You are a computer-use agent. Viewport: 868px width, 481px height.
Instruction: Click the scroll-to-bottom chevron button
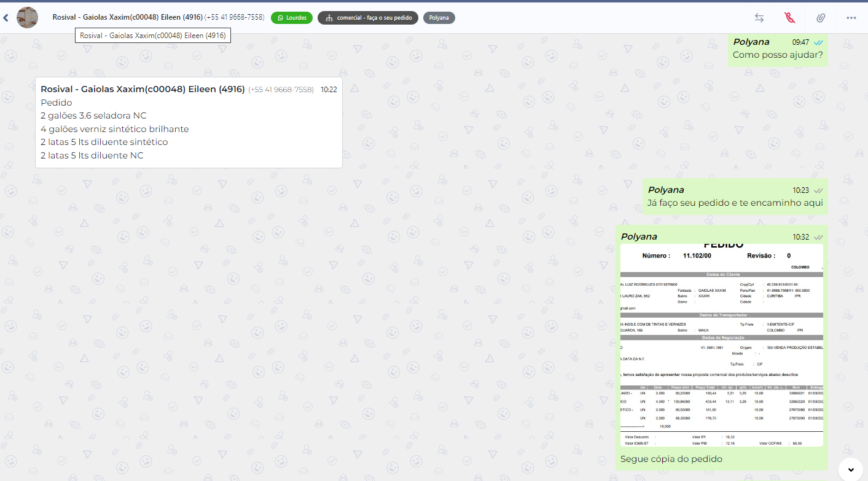[x=851, y=469]
